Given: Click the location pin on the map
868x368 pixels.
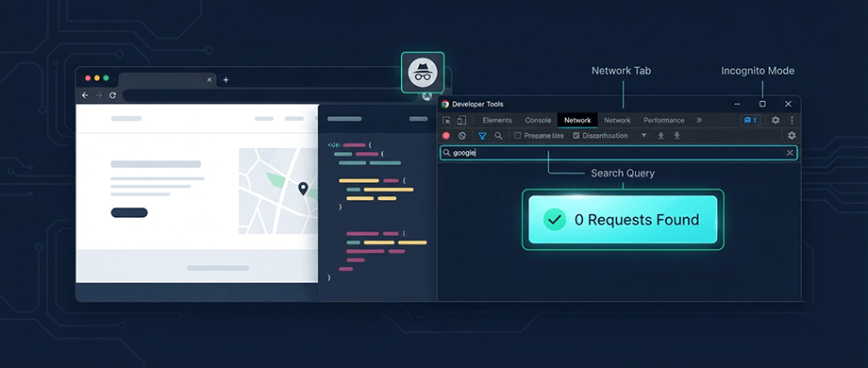Looking at the screenshot, I should coord(303,190).
